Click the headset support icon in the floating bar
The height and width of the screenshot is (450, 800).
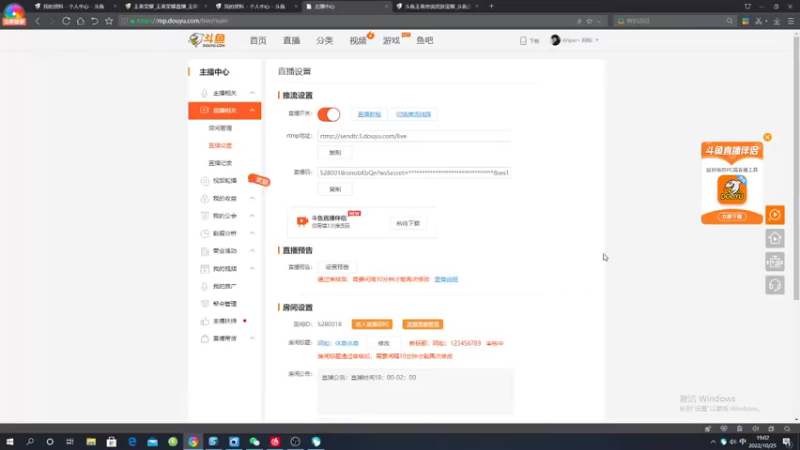(x=775, y=285)
